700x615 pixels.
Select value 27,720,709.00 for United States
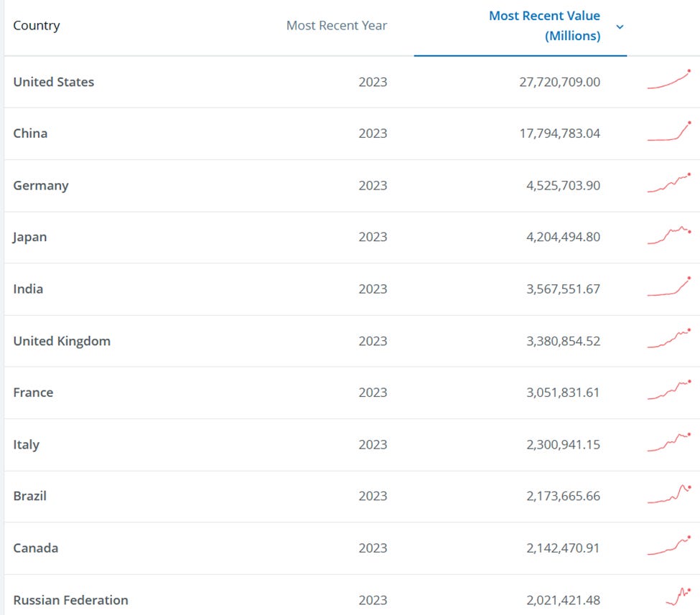(560, 82)
